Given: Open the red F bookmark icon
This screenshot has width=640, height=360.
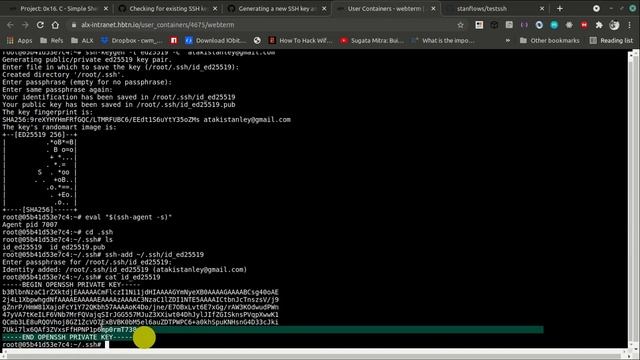Looking at the screenshot, I should (x=174, y=40).
